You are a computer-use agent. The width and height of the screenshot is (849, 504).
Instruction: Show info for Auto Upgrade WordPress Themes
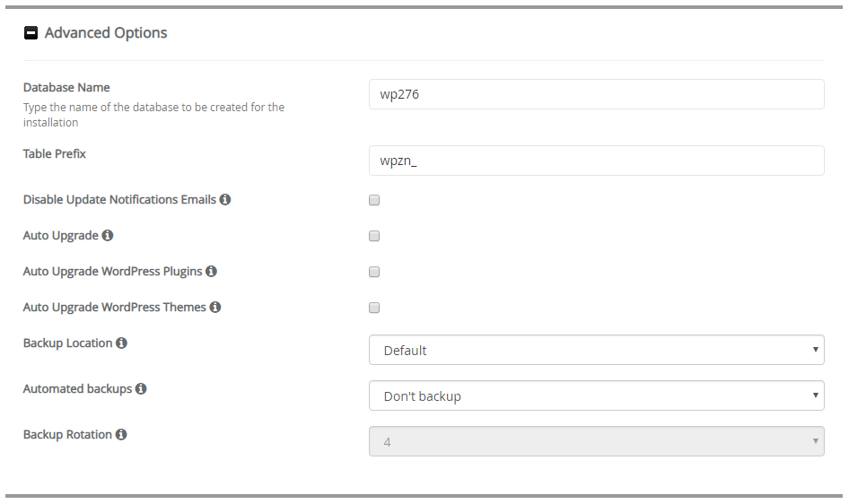215,307
